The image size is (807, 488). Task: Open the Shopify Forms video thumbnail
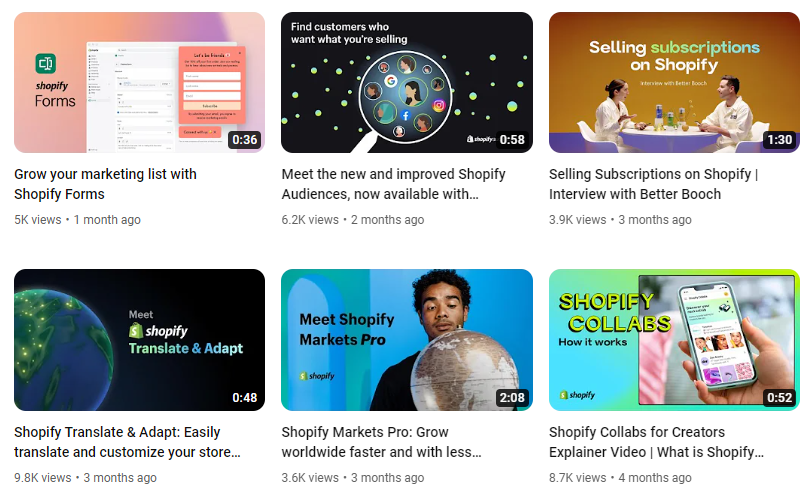pyautogui.click(x=139, y=82)
